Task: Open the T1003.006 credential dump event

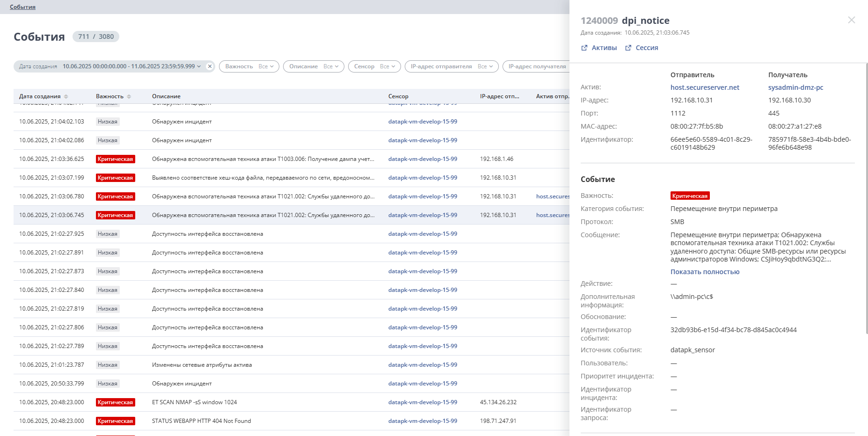Action: [x=263, y=159]
